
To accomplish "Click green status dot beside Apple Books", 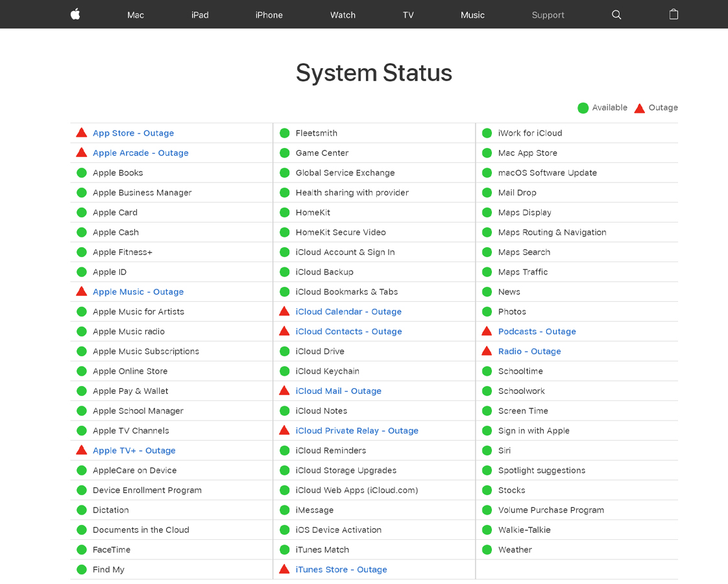I will point(82,173).
